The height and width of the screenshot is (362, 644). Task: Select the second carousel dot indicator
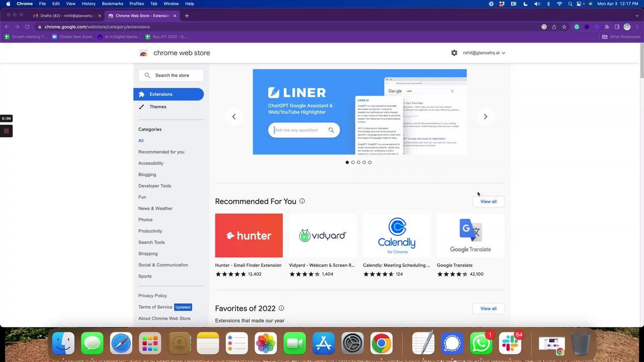click(x=353, y=162)
